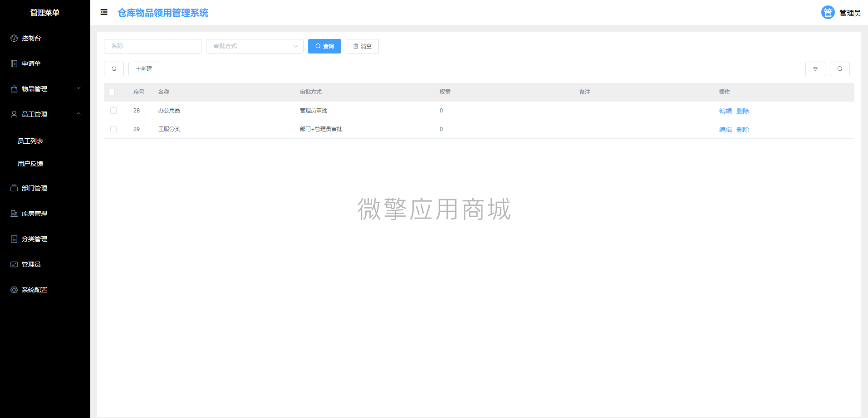Click the 权重 column header
Screen dimensions: 868x418
pos(445,92)
